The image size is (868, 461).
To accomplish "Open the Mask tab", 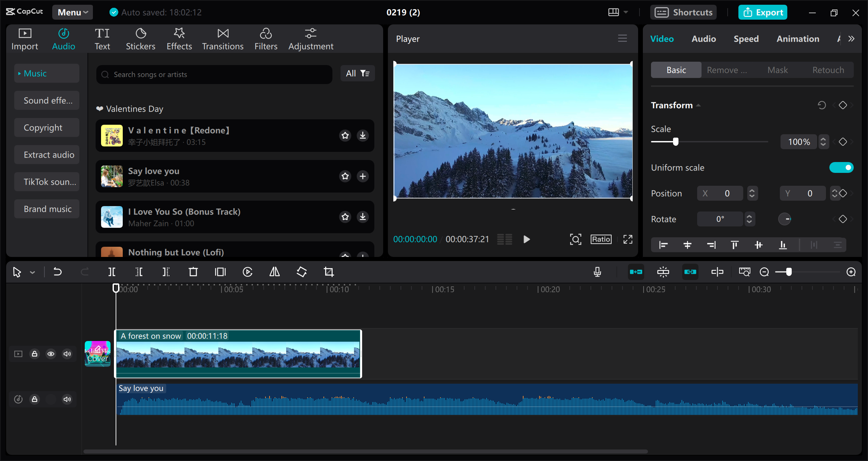I will [777, 70].
